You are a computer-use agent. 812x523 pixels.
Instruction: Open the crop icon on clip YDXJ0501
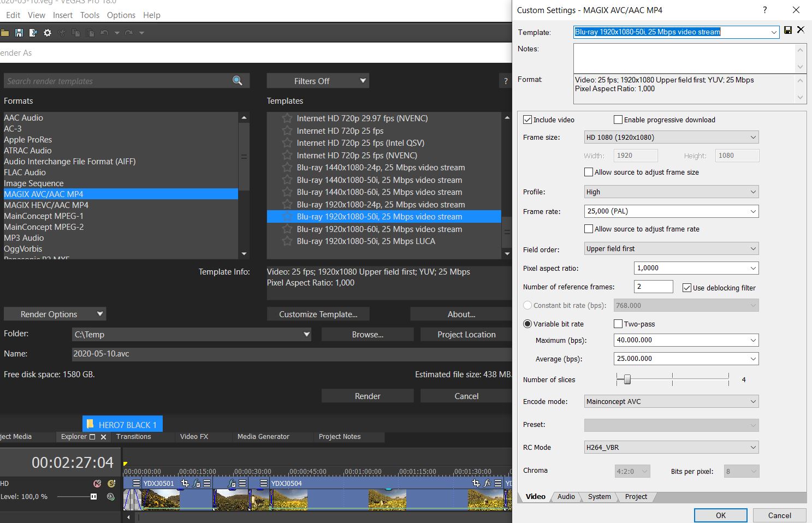point(185,483)
